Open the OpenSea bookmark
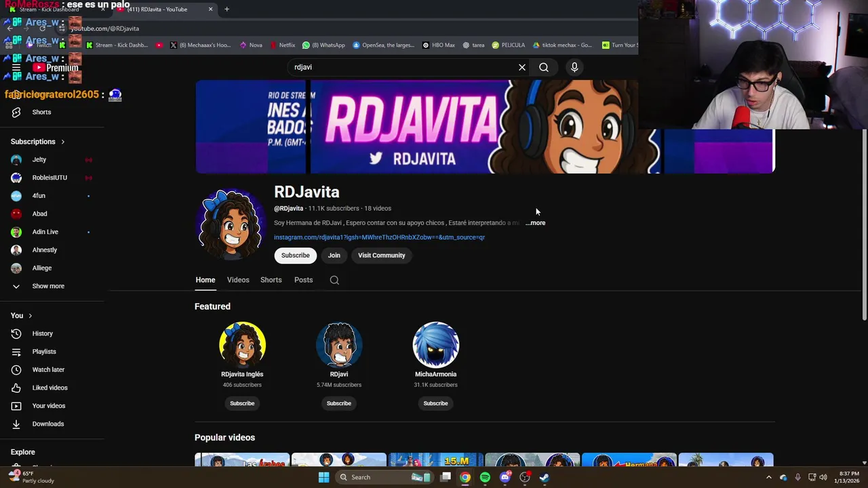 [x=384, y=45]
